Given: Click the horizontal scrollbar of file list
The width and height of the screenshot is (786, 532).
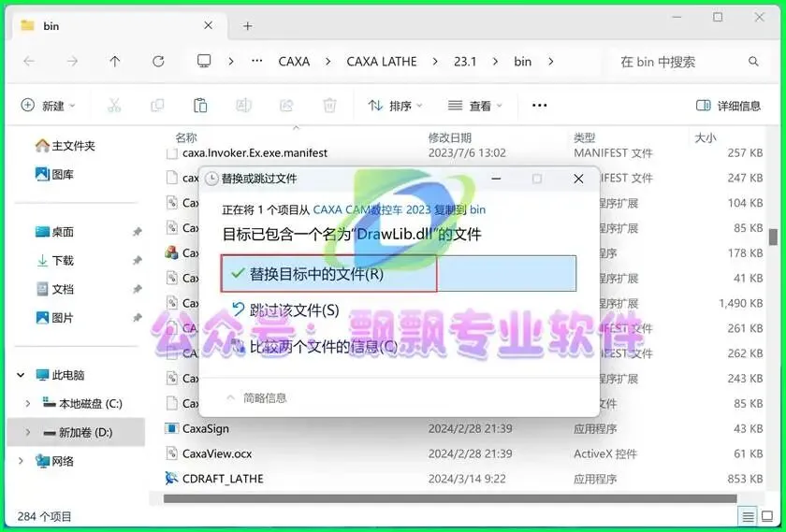Looking at the screenshot, I should tap(450, 498).
